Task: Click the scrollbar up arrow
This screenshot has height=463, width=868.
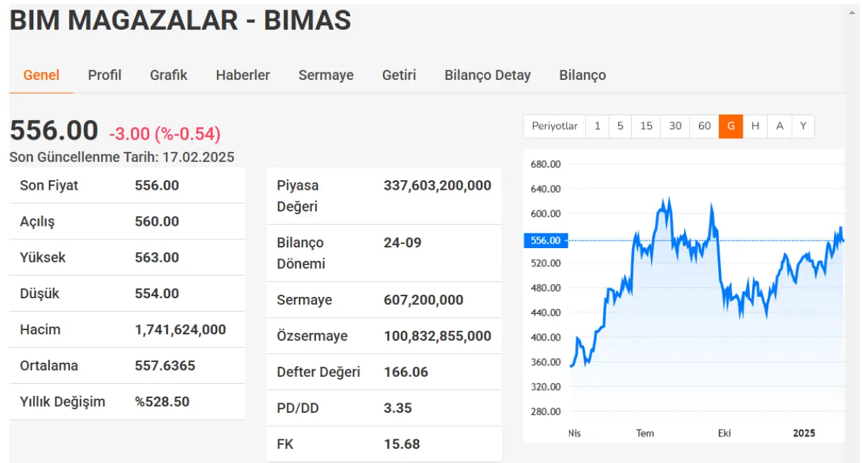Action: click(853, 12)
